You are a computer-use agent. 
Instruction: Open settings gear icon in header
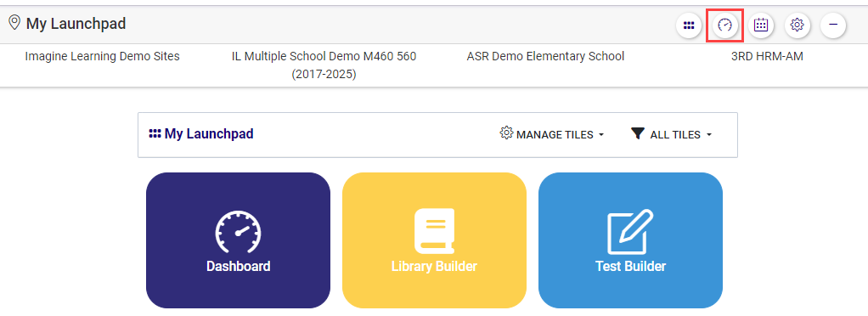pyautogui.click(x=798, y=25)
